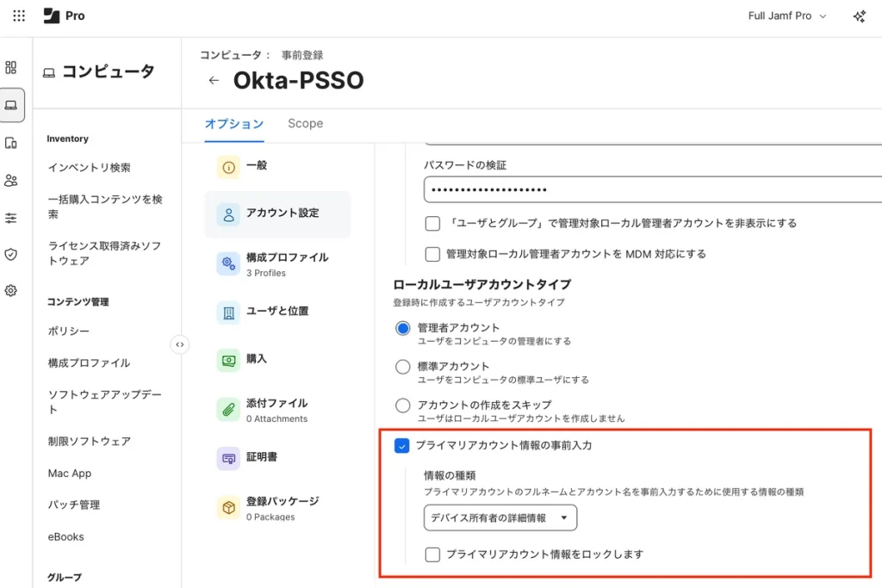This screenshot has height=588, width=882.
Task: Open the dashboard icon in left rail
Action: coord(11,68)
